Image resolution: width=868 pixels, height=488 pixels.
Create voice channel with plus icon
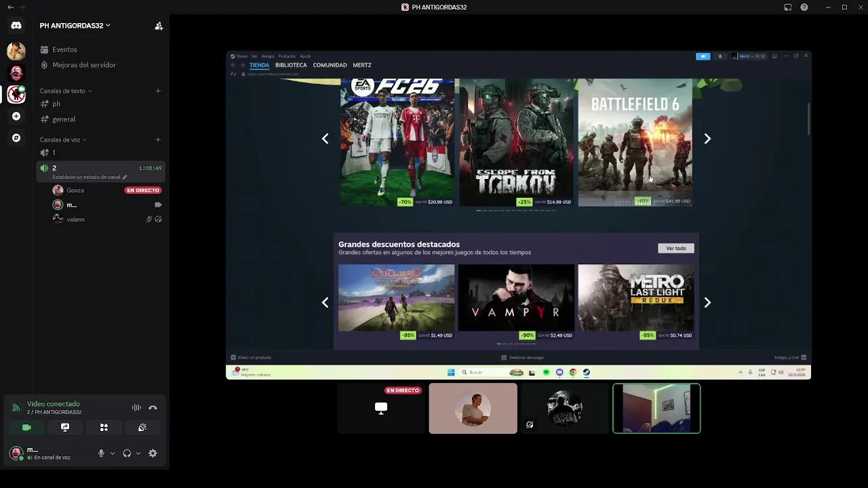158,140
